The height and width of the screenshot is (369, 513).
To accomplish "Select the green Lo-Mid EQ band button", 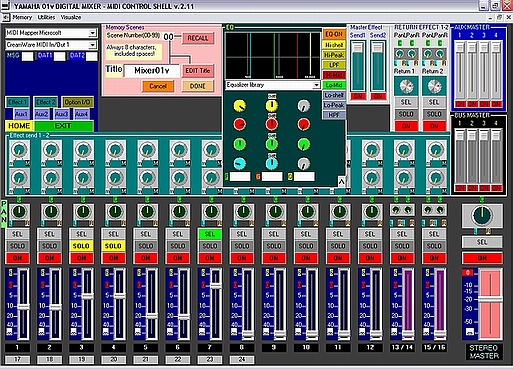I will point(334,85).
